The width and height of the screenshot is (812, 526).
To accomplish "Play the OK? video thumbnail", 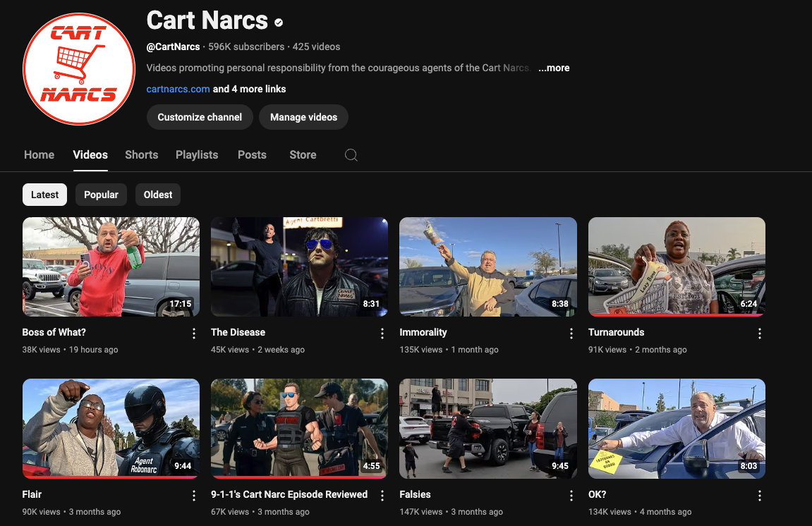I will point(677,429).
